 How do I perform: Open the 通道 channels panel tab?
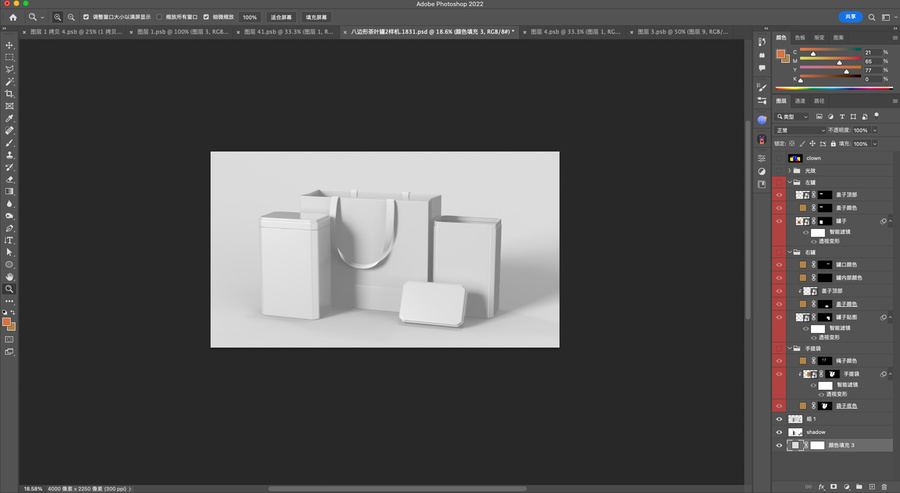coord(800,101)
